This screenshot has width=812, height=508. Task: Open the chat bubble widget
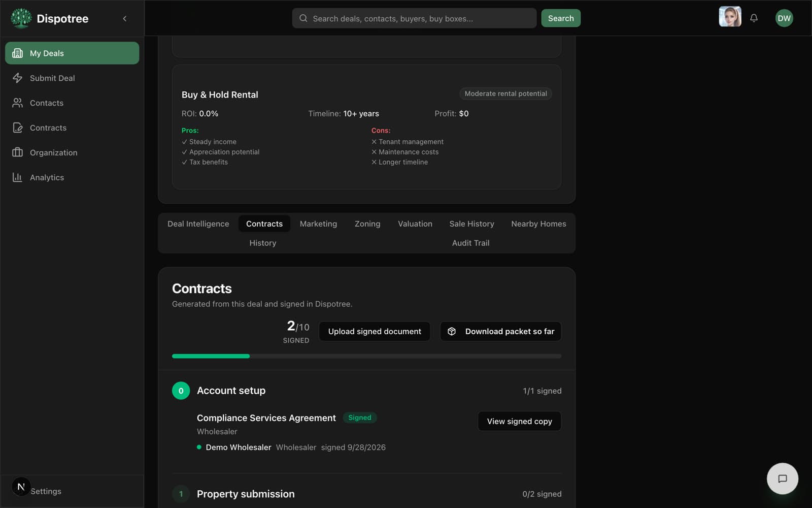[782, 479]
